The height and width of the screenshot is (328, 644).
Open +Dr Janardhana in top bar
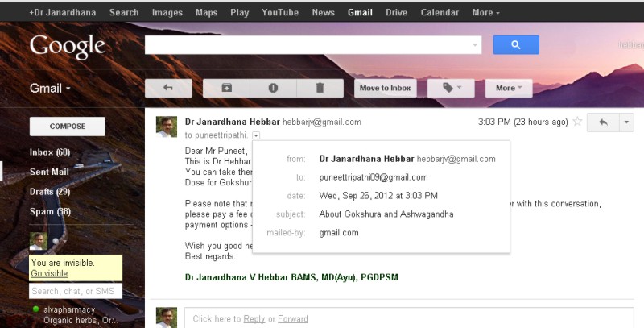(x=63, y=12)
